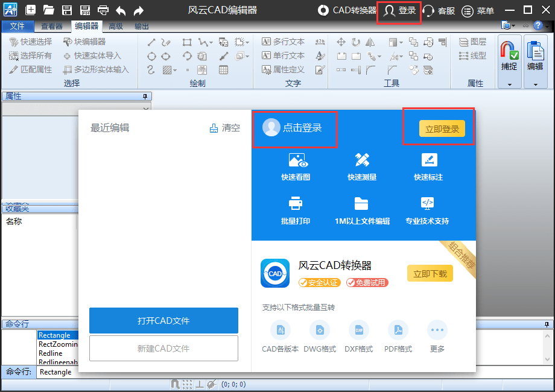Open 线型 linetype
Screen dimensions: 555x392
pyautogui.click(x=472, y=55)
